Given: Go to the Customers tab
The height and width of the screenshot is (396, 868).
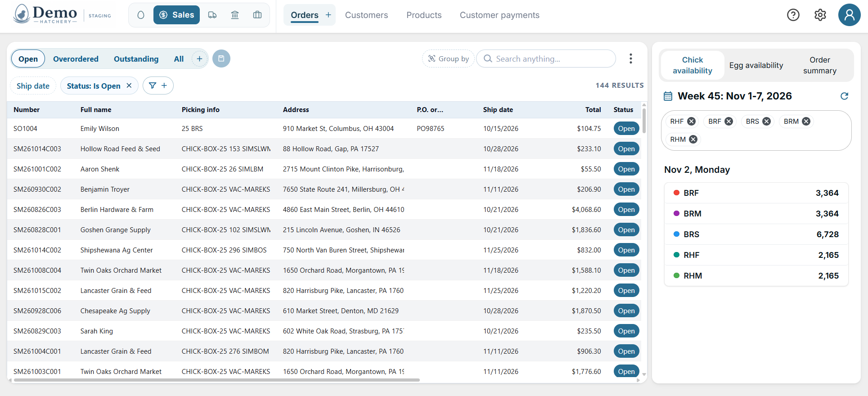Looking at the screenshot, I should pyautogui.click(x=366, y=15).
